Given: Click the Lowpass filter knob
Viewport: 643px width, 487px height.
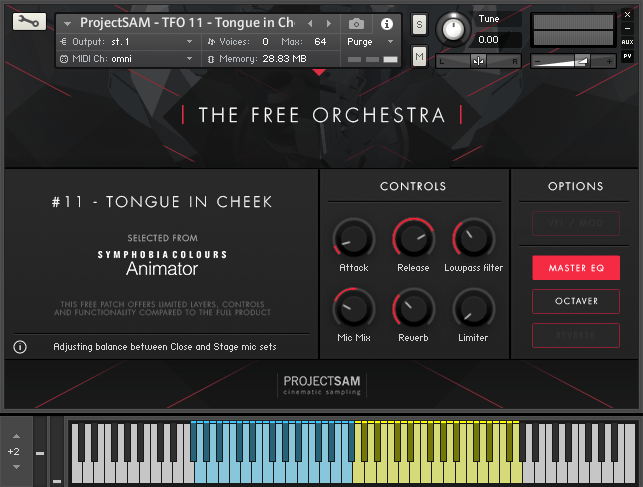Looking at the screenshot, I should coord(473,239).
